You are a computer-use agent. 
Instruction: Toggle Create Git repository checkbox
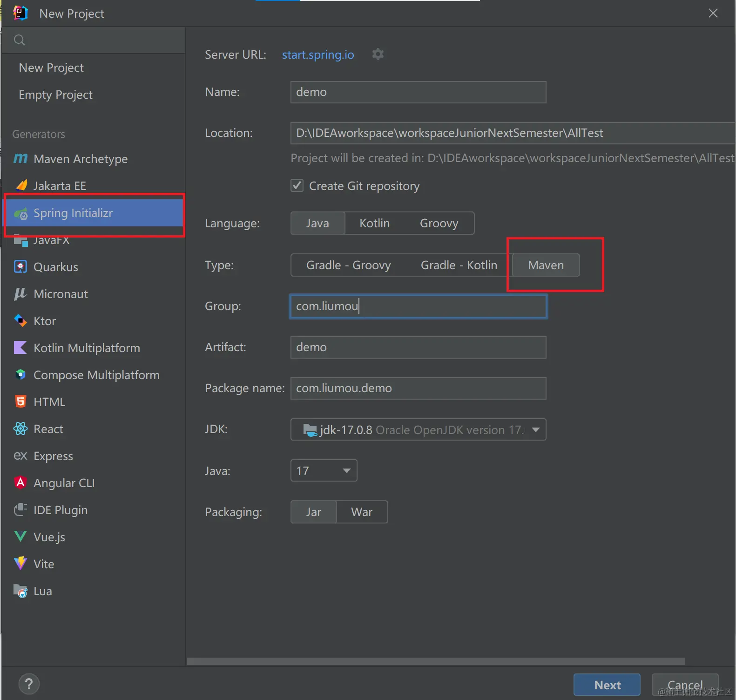[x=297, y=185]
